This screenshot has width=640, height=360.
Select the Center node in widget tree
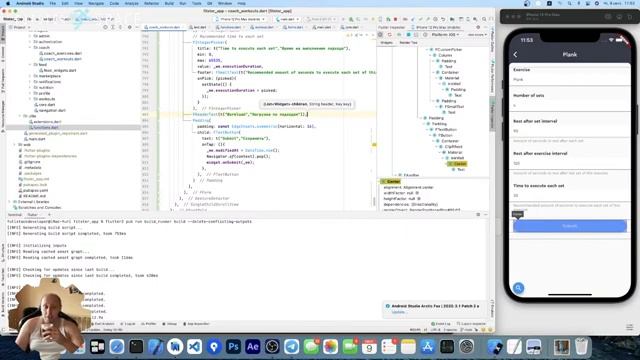coord(458,164)
